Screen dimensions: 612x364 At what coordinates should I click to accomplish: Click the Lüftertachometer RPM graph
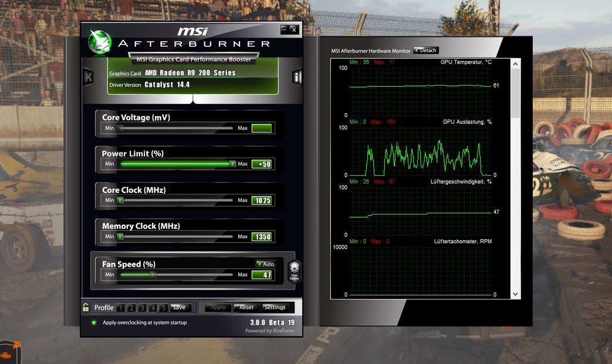pos(420,271)
